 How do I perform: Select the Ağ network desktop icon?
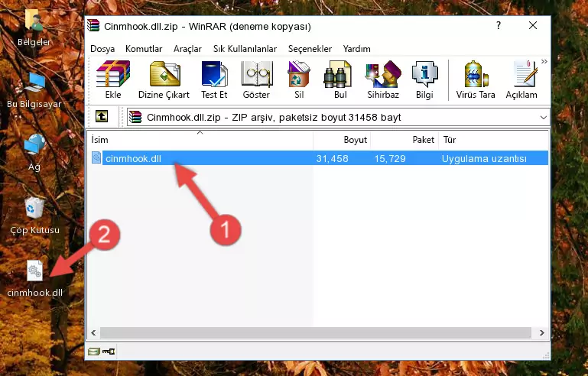(34, 153)
